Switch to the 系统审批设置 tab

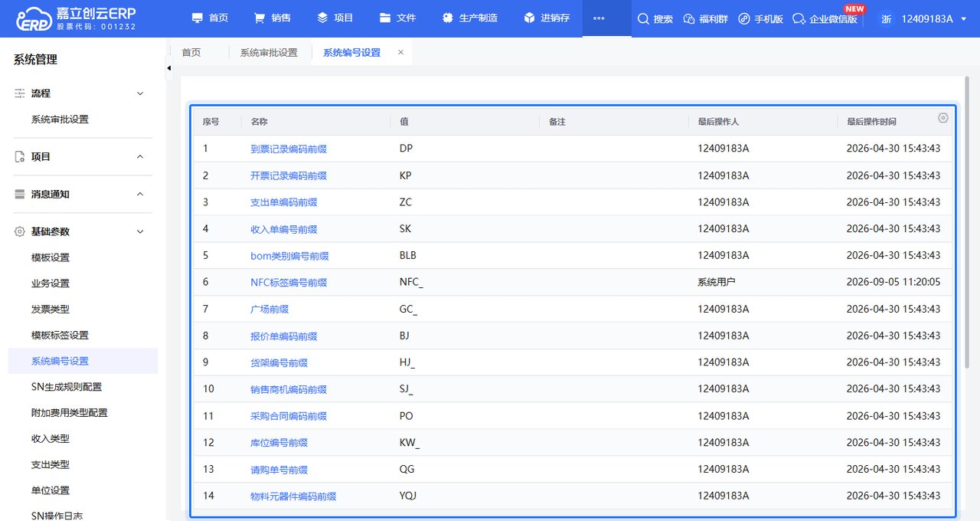pos(269,53)
